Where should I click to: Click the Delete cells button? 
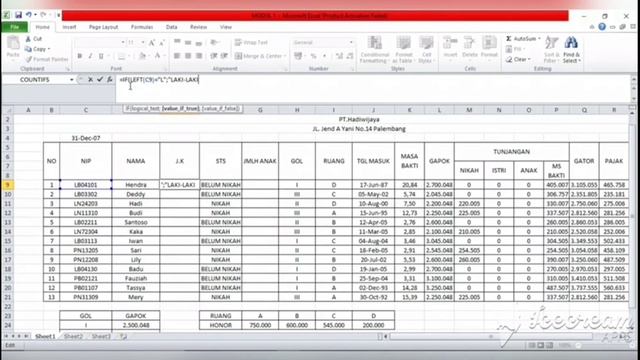click(x=469, y=48)
